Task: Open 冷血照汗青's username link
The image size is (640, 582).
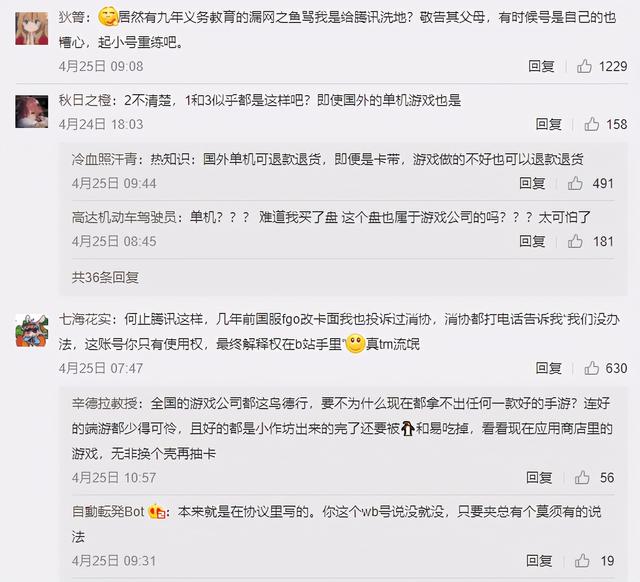Action: point(104,159)
